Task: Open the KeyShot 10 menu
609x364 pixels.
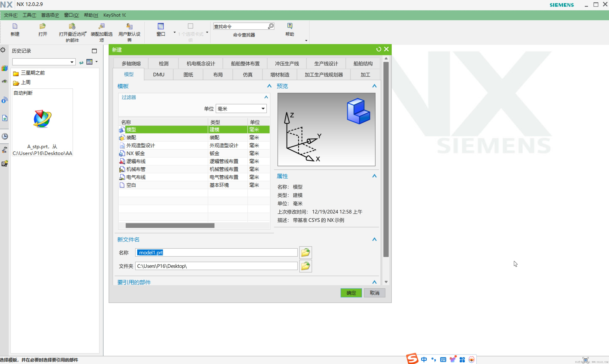Action: [114, 15]
